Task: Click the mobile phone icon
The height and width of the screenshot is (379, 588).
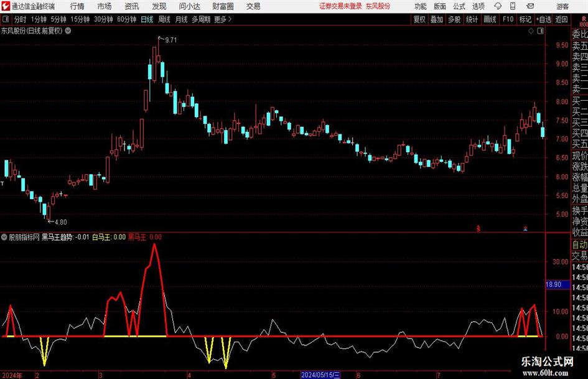Action: pos(513,6)
